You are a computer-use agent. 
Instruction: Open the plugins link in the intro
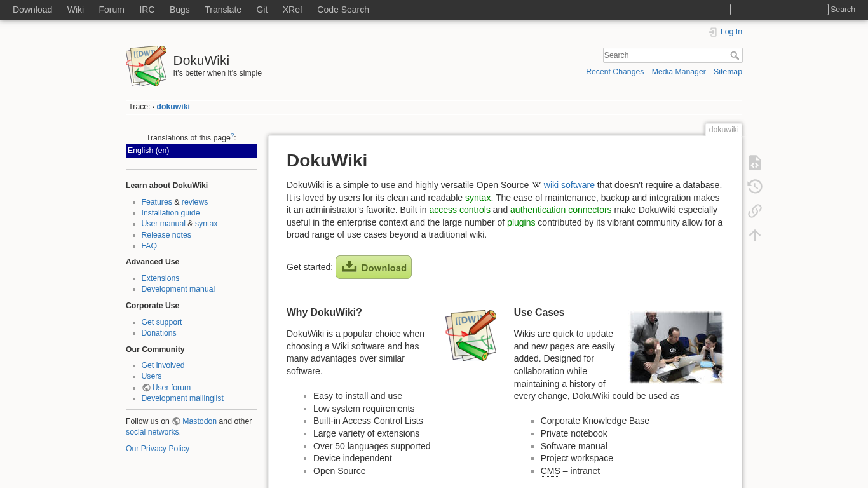coord(521,222)
